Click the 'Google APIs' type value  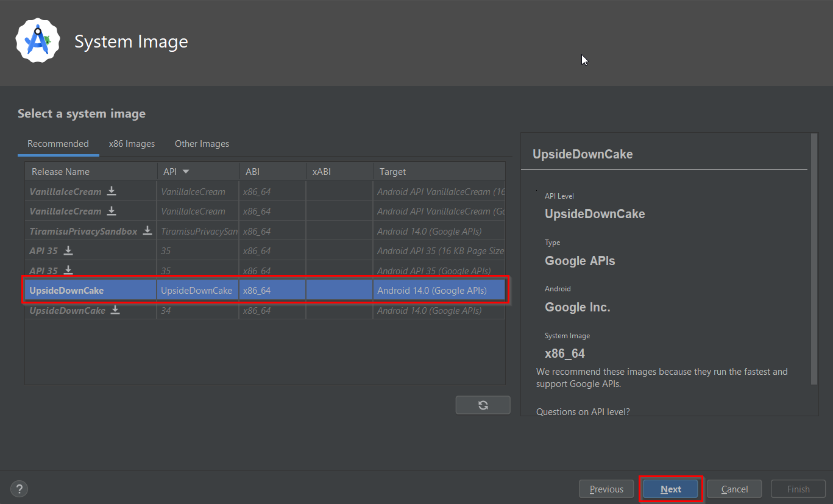pyautogui.click(x=580, y=261)
